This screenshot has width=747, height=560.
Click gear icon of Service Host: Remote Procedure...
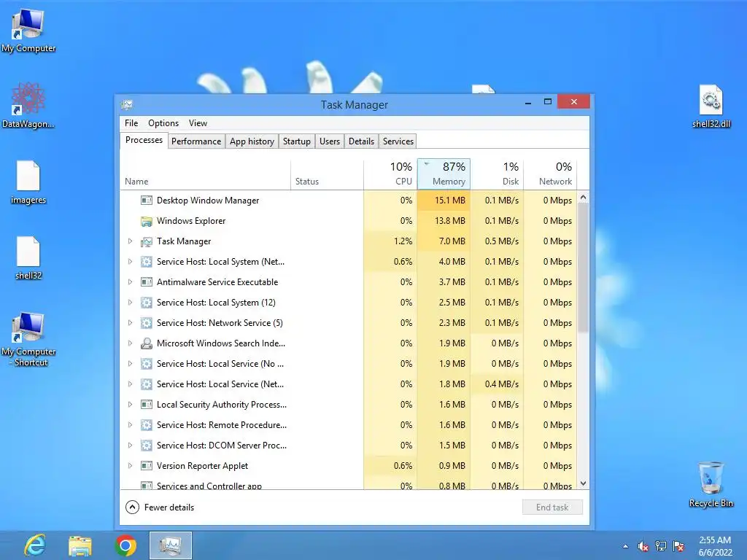coord(146,425)
